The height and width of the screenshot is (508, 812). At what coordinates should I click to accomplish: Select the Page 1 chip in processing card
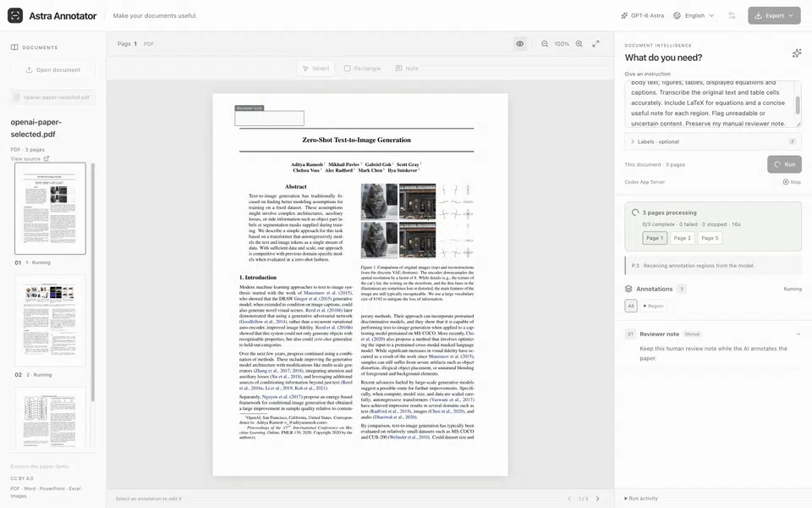[655, 238]
